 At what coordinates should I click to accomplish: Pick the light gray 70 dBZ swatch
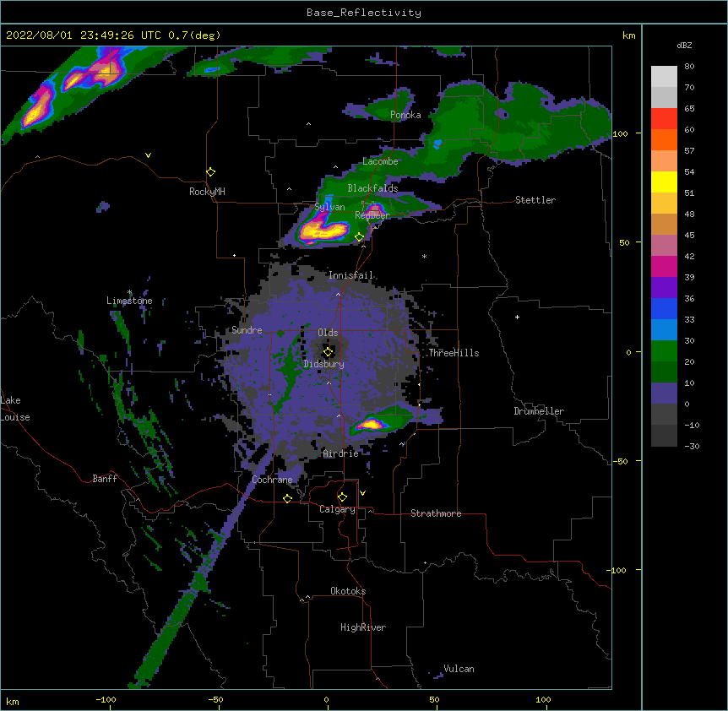point(664,77)
